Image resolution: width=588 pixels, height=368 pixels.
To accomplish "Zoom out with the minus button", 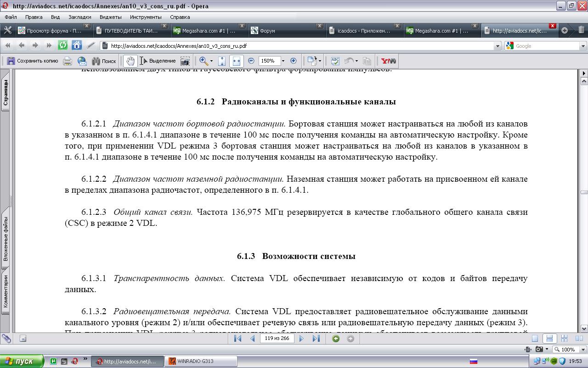I will [x=251, y=61].
